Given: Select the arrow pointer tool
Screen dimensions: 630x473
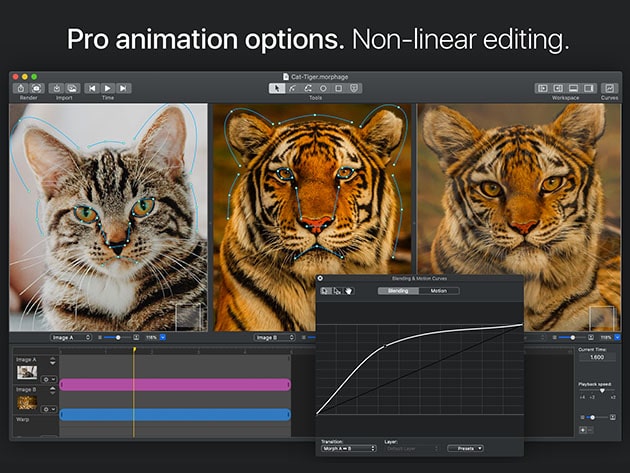Looking at the screenshot, I should coord(277,88).
